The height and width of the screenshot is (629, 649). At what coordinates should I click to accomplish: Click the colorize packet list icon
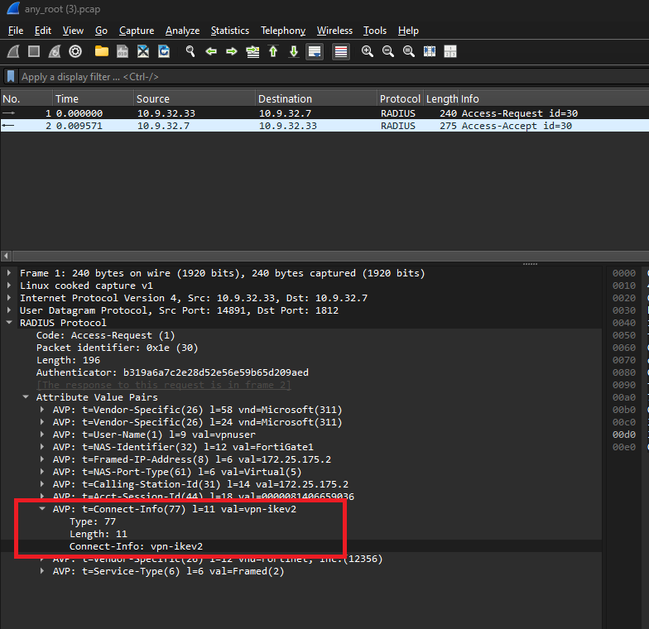[340, 52]
